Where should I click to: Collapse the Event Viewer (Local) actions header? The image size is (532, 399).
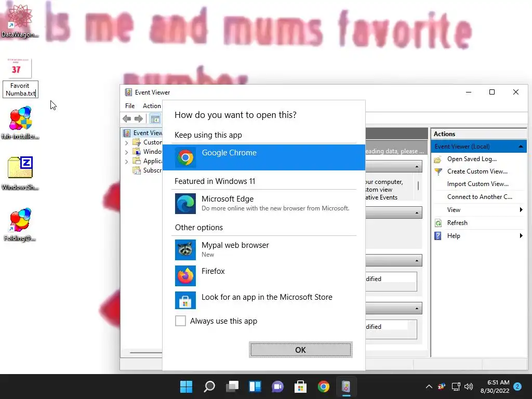(x=521, y=147)
